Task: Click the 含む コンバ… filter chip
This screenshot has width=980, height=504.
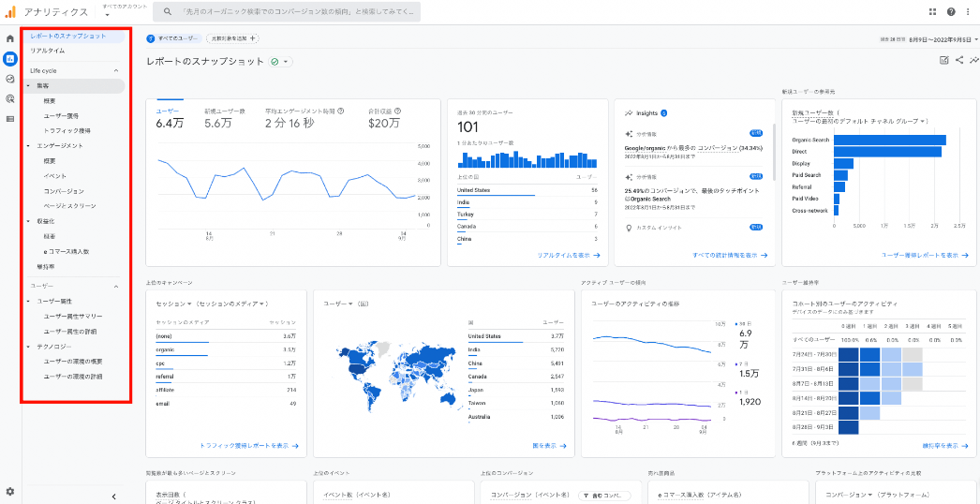Action: (604, 496)
